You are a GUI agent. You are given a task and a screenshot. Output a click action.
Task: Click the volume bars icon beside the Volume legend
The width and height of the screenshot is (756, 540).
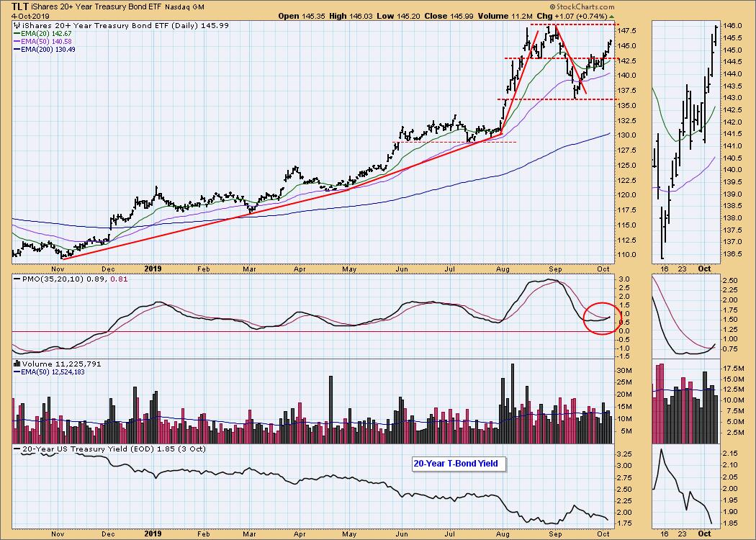tap(17, 364)
